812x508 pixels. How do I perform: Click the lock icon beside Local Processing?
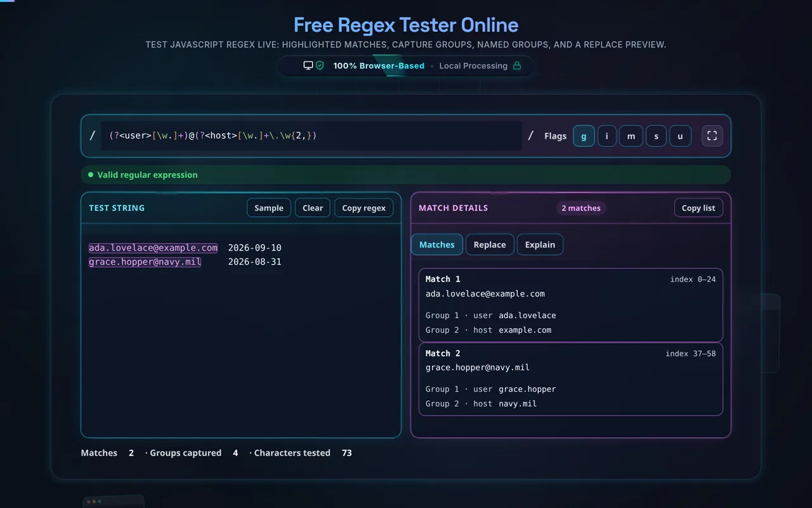coord(517,65)
